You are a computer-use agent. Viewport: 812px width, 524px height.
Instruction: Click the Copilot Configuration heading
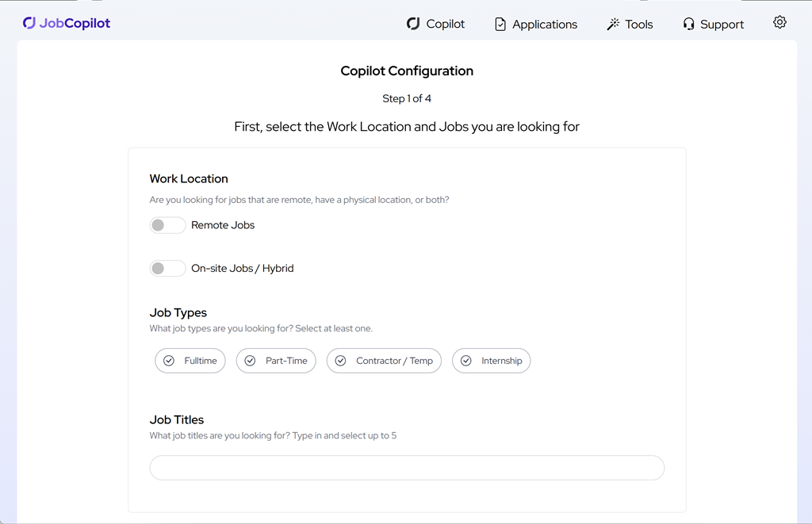[x=407, y=71]
